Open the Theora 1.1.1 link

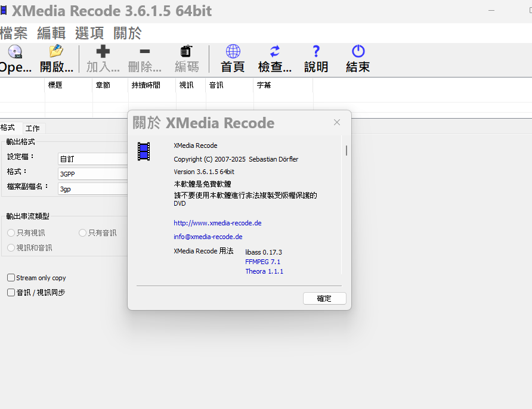(264, 271)
